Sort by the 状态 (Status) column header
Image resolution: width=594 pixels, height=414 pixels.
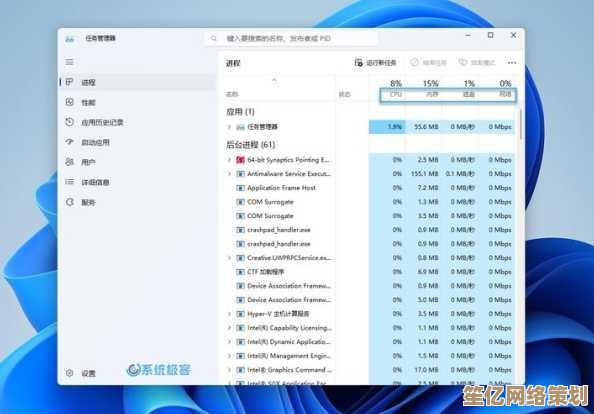pos(344,94)
